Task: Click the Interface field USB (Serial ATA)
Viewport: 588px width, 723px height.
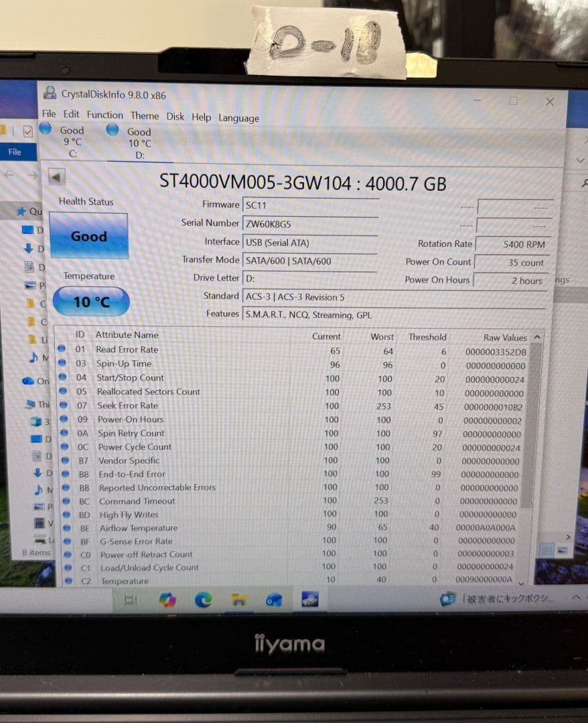Action: pos(310,242)
